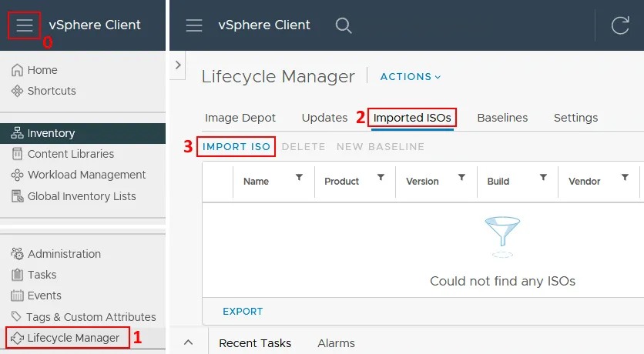
Task: Open Shortcuts from the sidebar
Action: coord(51,91)
